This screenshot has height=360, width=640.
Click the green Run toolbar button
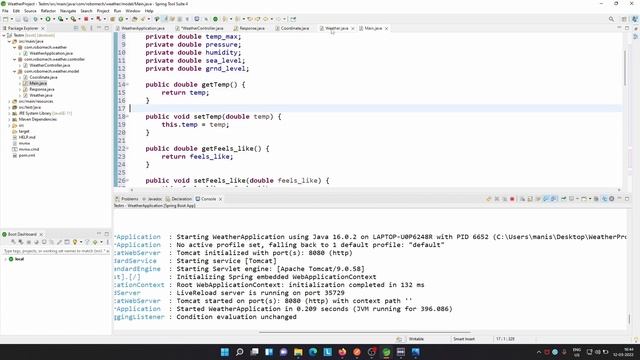click(48, 19)
